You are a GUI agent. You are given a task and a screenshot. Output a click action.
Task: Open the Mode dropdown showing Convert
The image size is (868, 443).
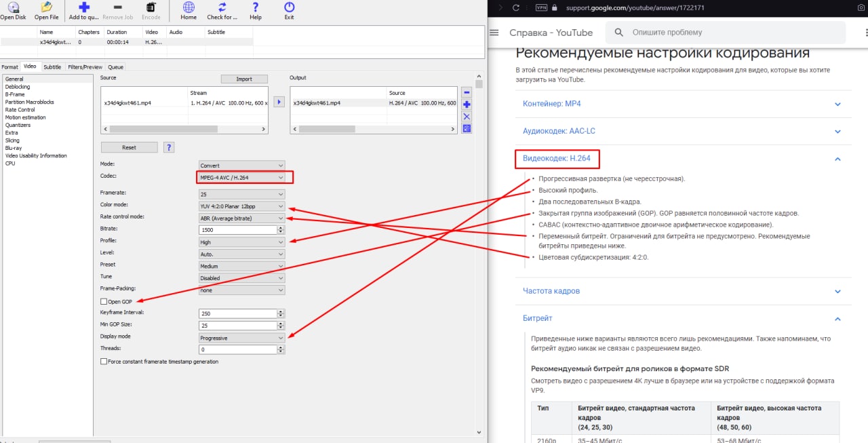241,165
